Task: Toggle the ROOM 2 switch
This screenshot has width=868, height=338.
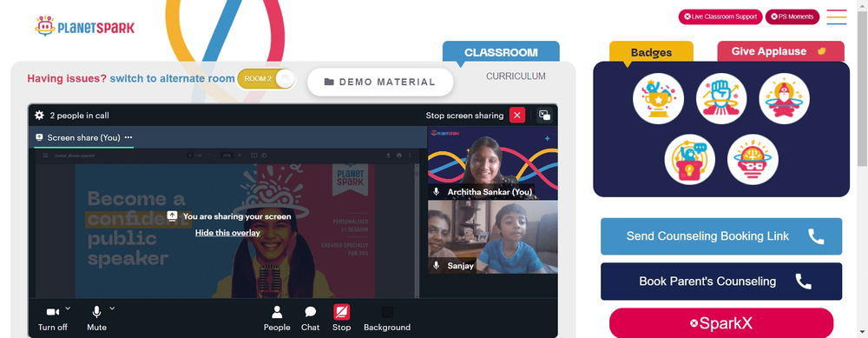Action: (x=266, y=79)
